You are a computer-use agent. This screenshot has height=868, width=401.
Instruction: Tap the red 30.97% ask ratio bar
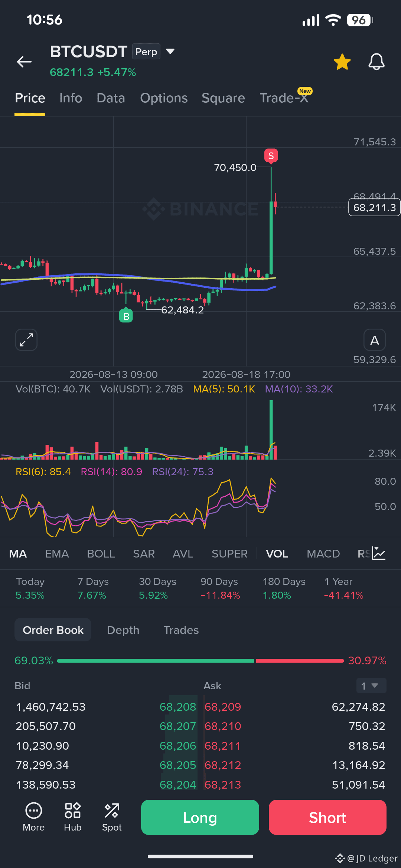(x=300, y=661)
